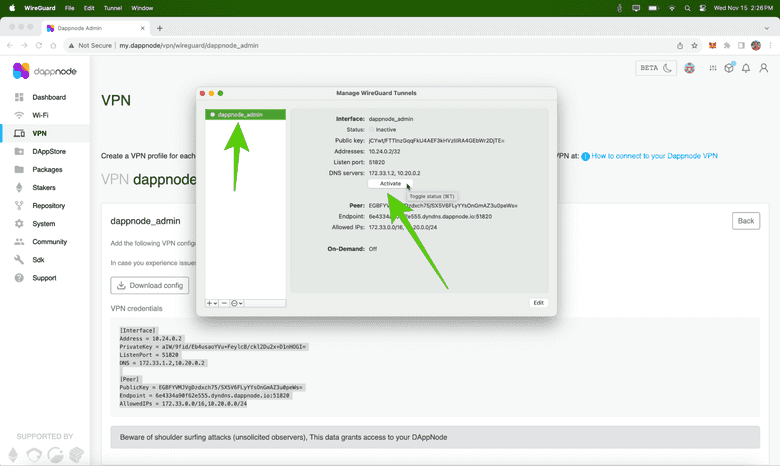Bookmark this page with the star icon
The image size is (780, 466).
click(x=695, y=45)
